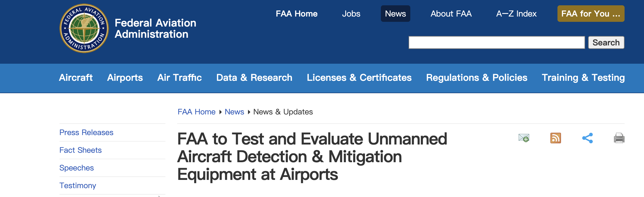This screenshot has width=644, height=197.
Task: Click the FAA Home breadcrumb link
Action: (196, 112)
